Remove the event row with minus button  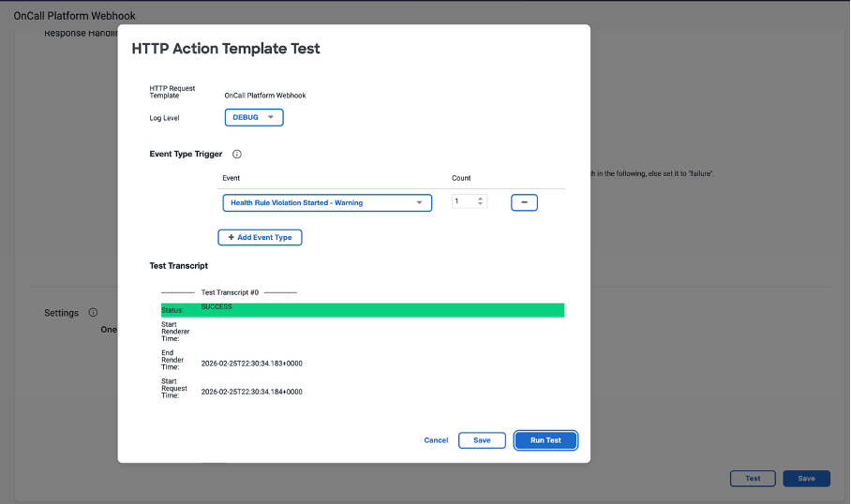[x=524, y=202]
